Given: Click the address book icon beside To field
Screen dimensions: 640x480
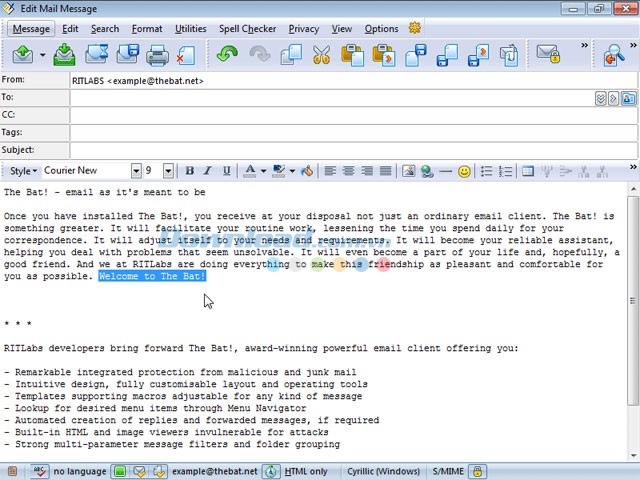Looking at the screenshot, I should tap(629, 98).
